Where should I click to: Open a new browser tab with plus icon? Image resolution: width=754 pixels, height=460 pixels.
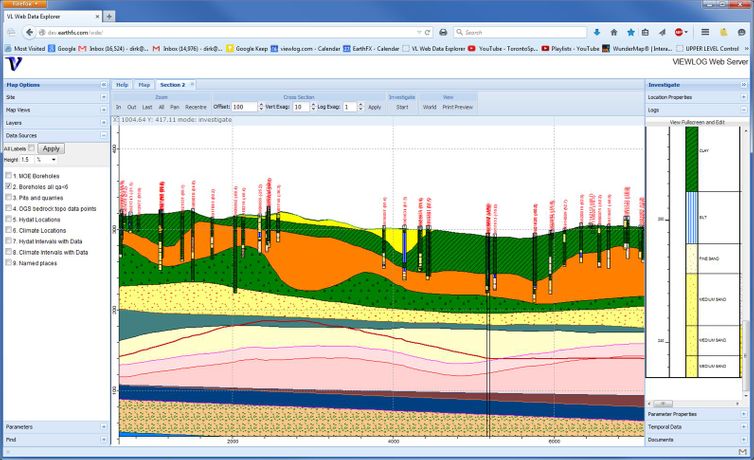click(x=109, y=17)
